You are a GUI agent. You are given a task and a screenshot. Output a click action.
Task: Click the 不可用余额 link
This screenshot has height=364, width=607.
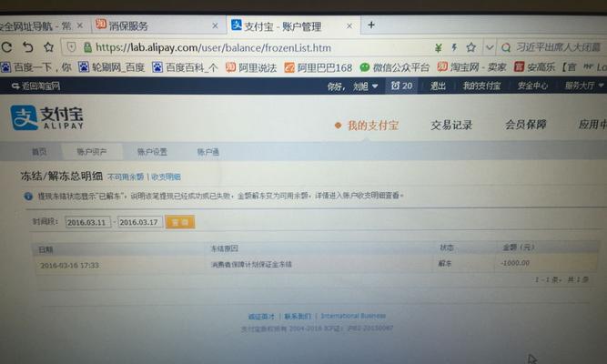(x=126, y=177)
